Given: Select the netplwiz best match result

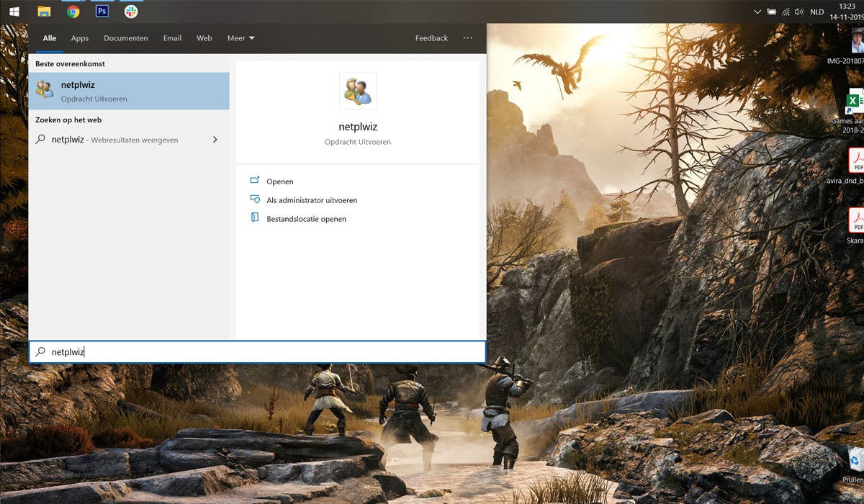Looking at the screenshot, I should pyautogui.click(x=129, y=91).
